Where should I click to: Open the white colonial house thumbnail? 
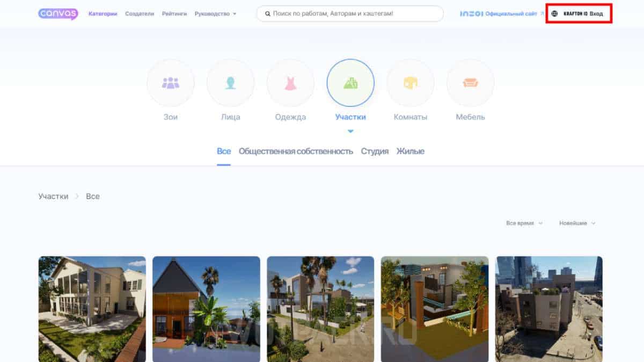(92, 309)
